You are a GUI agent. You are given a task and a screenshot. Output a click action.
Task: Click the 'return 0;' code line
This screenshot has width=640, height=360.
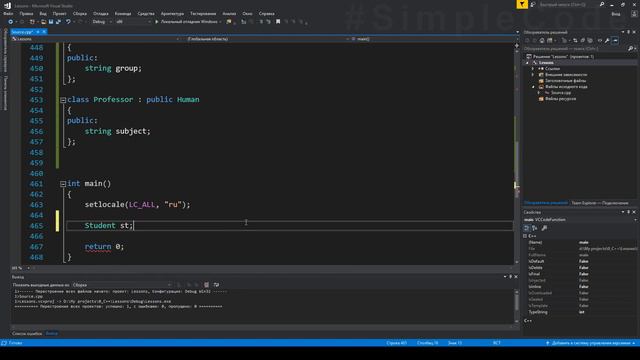(104, 247)
